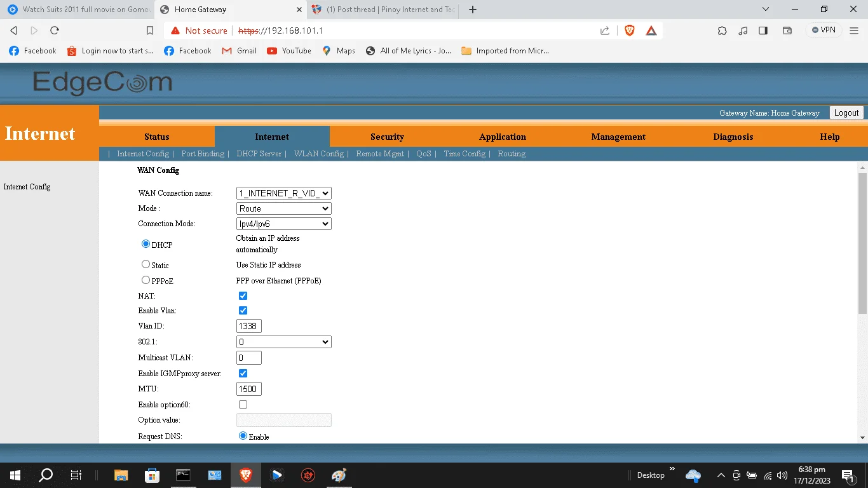
Task: Open the Brave Wallet icon
Action: point(787,30)
